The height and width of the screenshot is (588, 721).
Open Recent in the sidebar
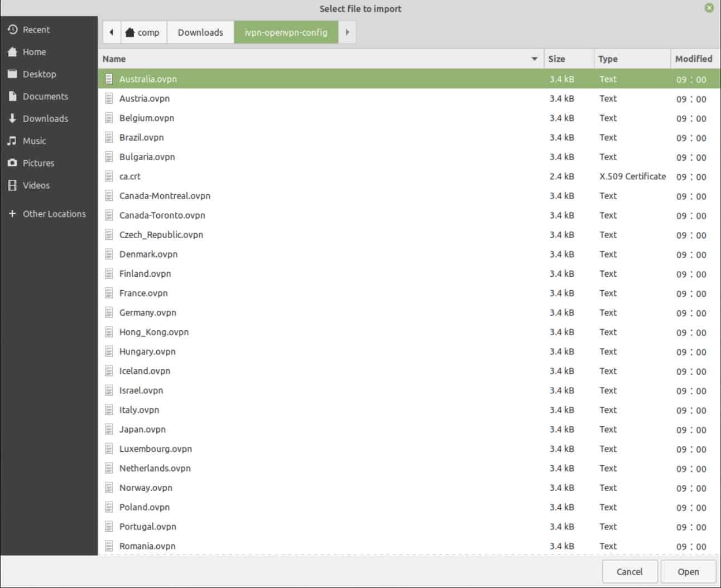pyautogui.click(x=49, y=30)
